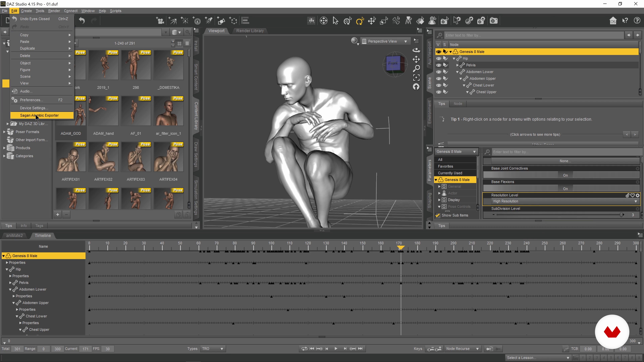Image resolution: width=644 pixels, height=362 pixels.
Task: Select the Translate tool with four arrows
Action: [372, 21]
